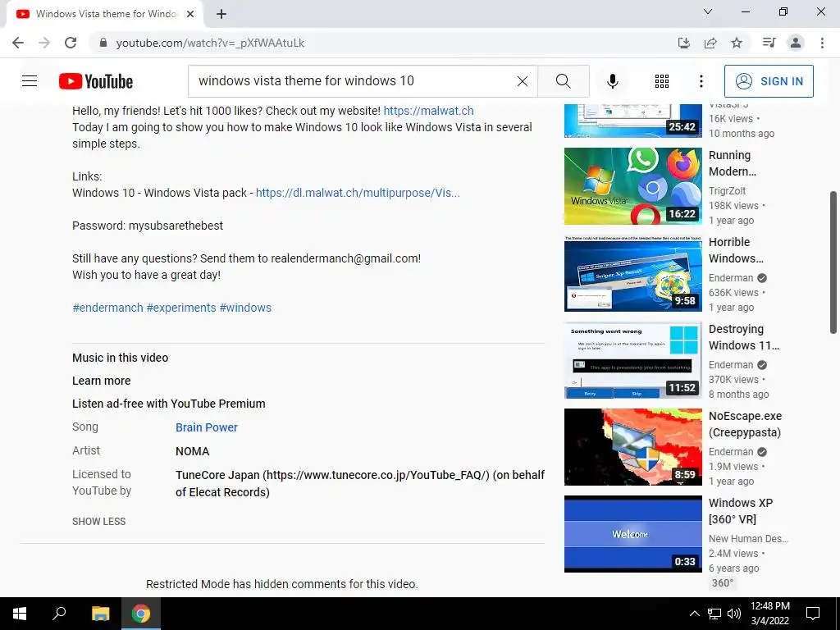Click the #experiments hashtag
This screenshot has width=840, height=630.
pos(181,308)
